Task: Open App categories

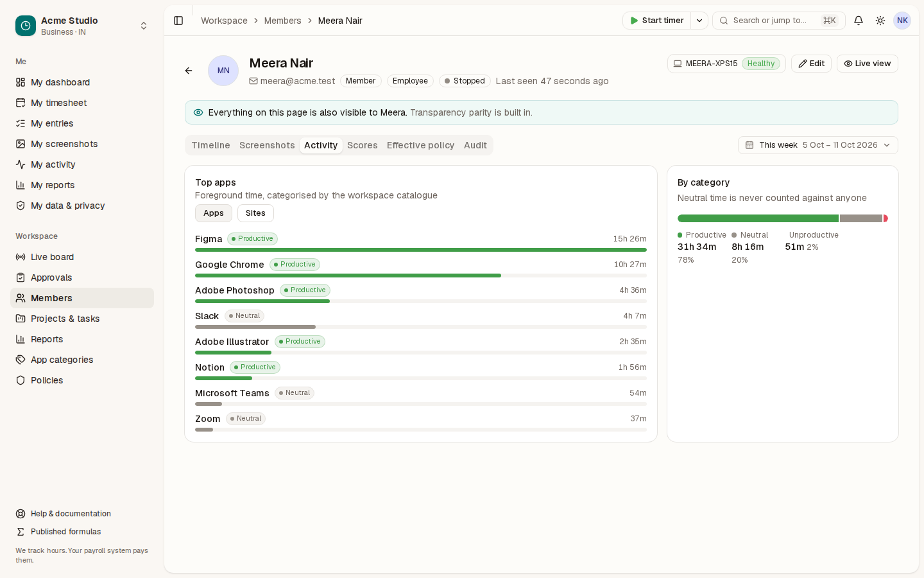Action: coord(82,360)
